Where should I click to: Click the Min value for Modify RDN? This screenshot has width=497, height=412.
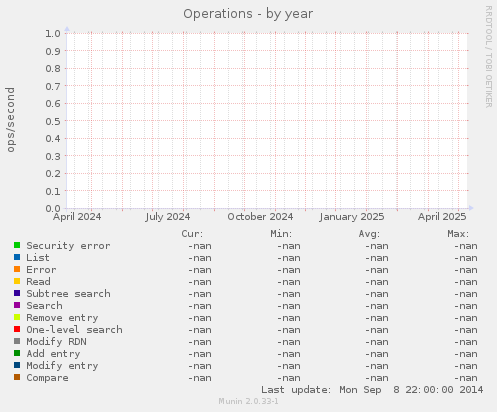289,342
